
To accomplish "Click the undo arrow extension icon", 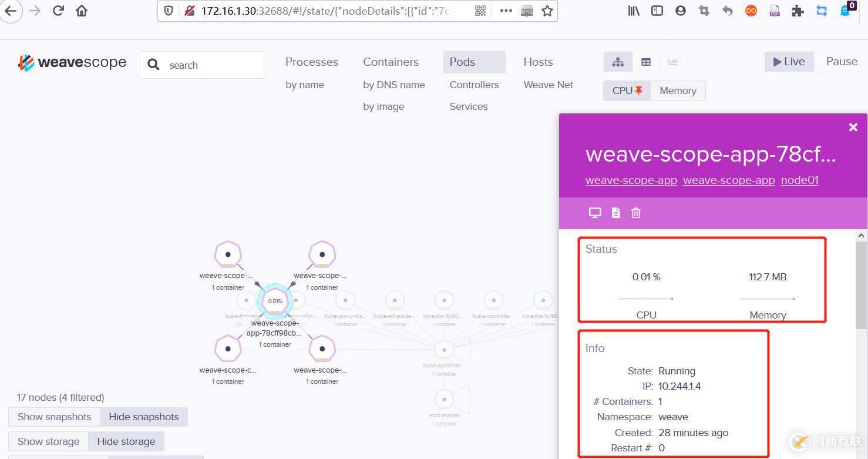I will pos(728,11).
